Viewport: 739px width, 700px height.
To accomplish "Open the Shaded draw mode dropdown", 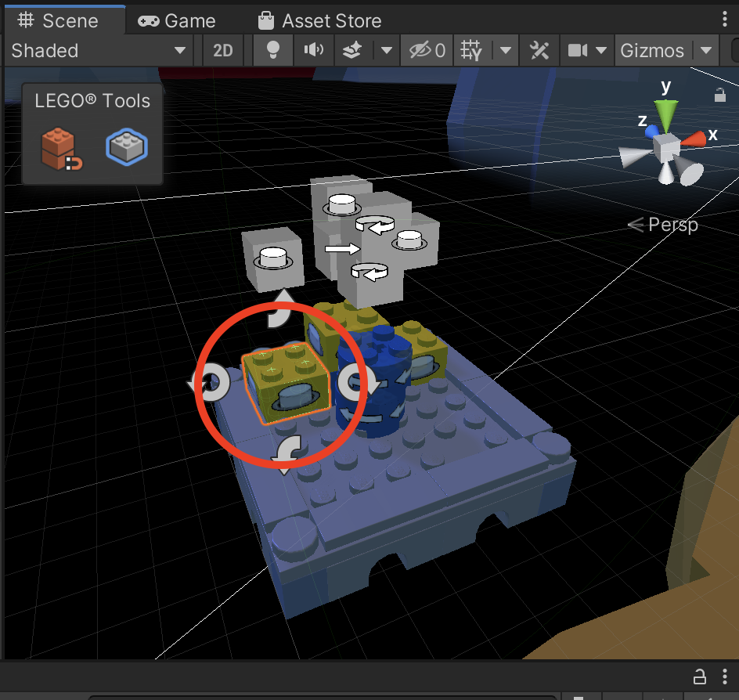I will (98, 50).
